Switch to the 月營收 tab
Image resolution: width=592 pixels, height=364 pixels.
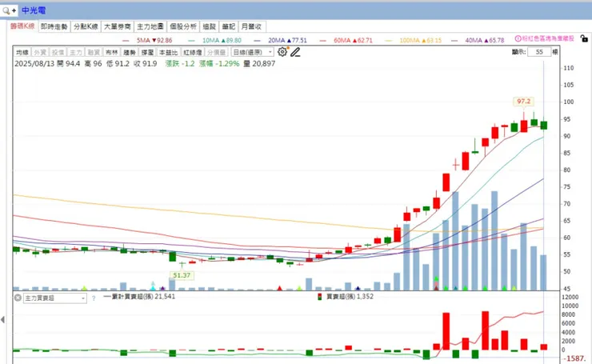click(x=251, y=26)
